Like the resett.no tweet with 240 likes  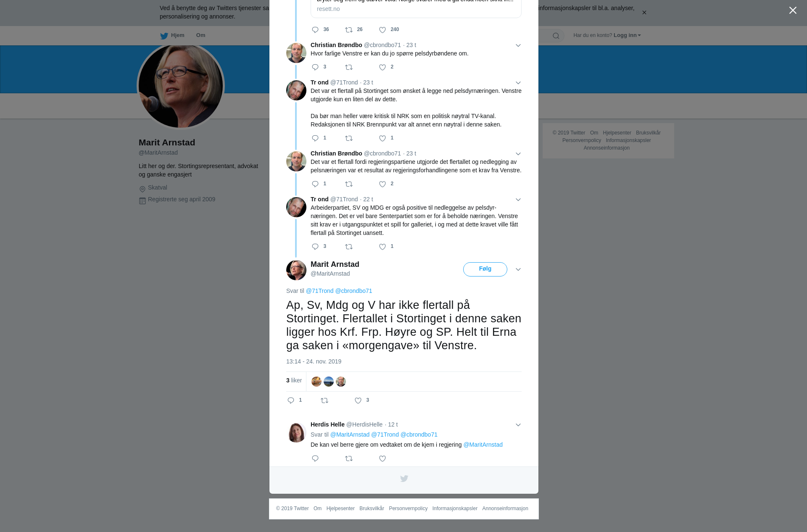(x=382, y=30)
